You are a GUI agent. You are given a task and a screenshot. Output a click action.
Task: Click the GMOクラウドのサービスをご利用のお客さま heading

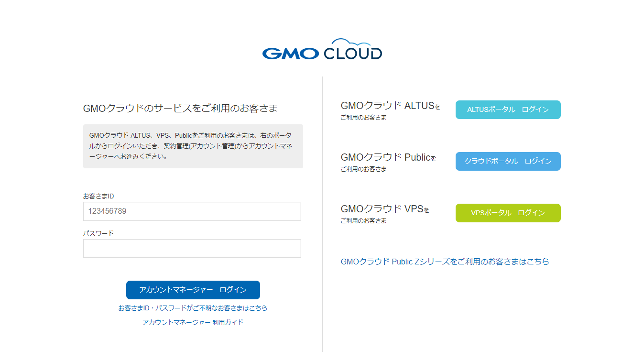(180, 109)
